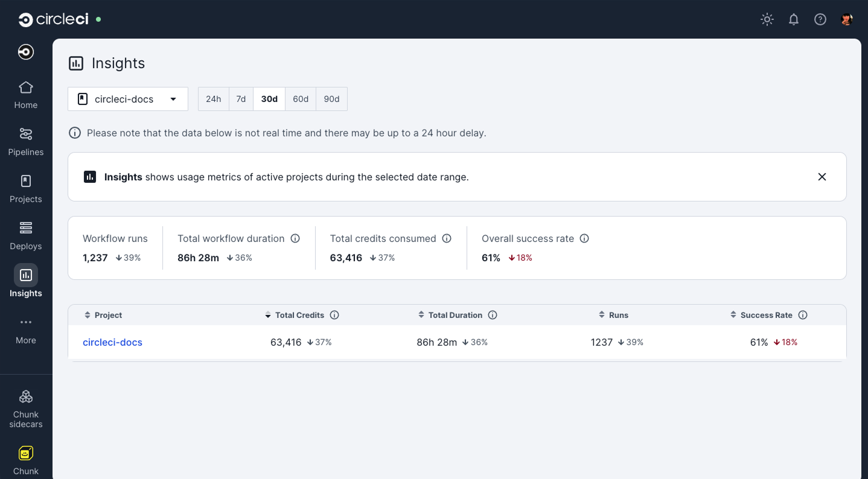Select the 30d time range
The image size is (868, 479).
(269, 99)
